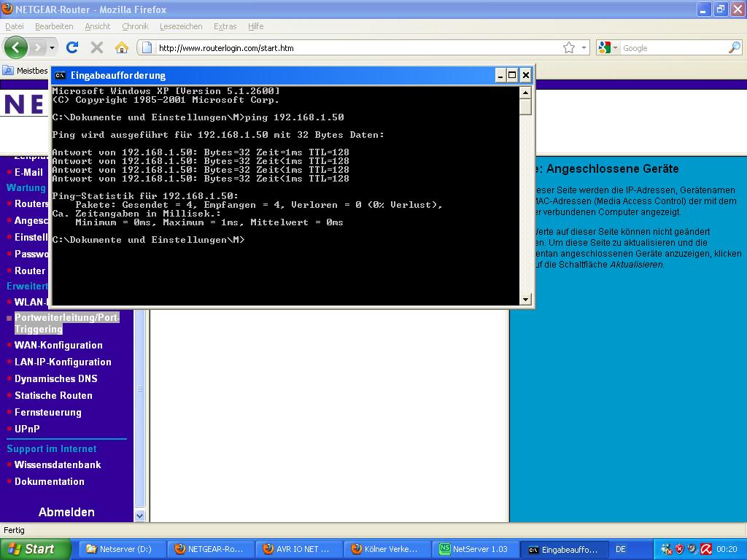
Task: Click Abmelden to log out
Action: (66, 512)
